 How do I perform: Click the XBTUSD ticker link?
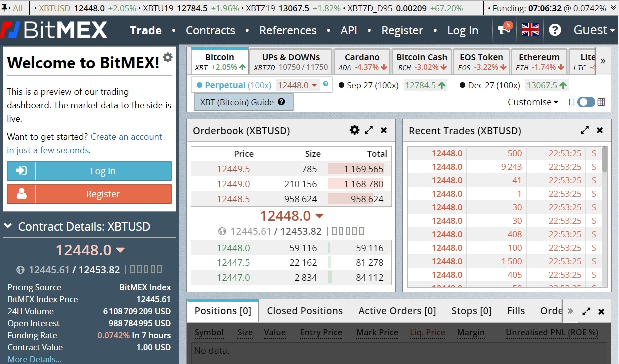(55, 8)
